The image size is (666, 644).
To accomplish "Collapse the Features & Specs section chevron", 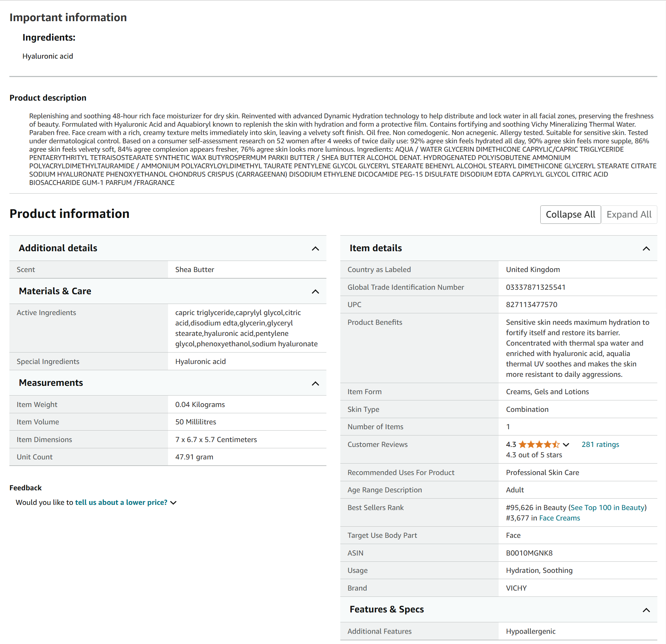I will (x=646, y=610).
